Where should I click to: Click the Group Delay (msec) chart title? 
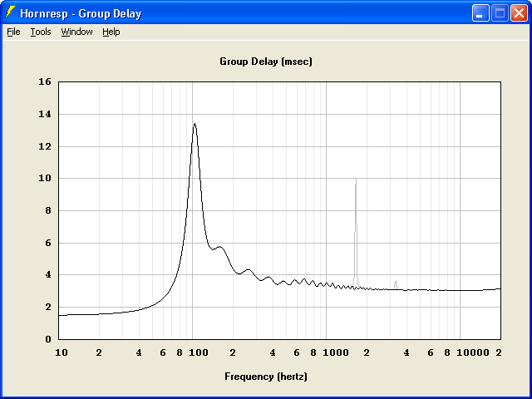tap(266, 62)
